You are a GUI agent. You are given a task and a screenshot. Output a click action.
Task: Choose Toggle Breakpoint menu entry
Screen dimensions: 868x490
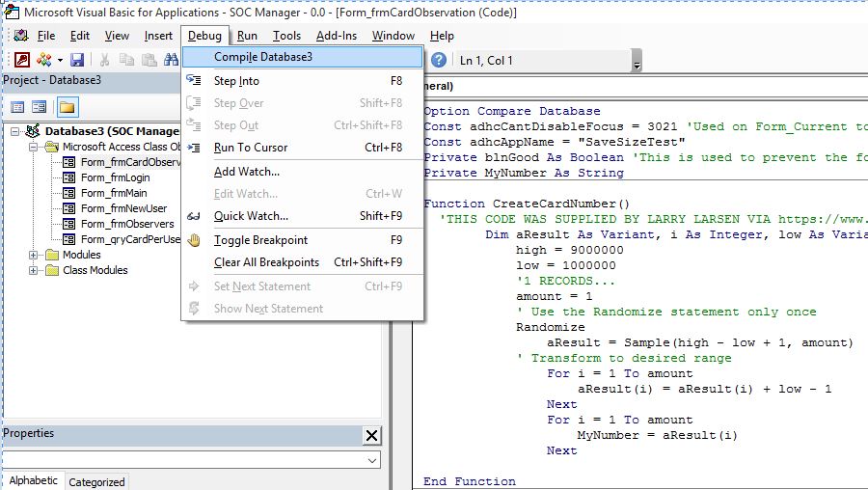point(302,240)
